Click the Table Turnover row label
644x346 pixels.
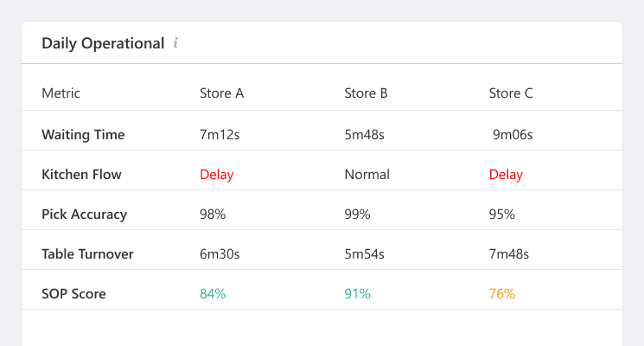click(x=87, y=254)
